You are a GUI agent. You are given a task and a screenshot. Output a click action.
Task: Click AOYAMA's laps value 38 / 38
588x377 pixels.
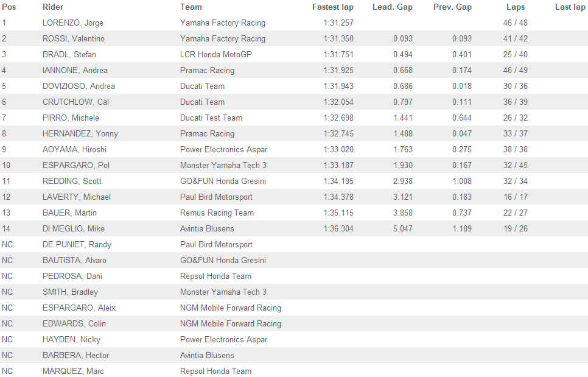516,150
